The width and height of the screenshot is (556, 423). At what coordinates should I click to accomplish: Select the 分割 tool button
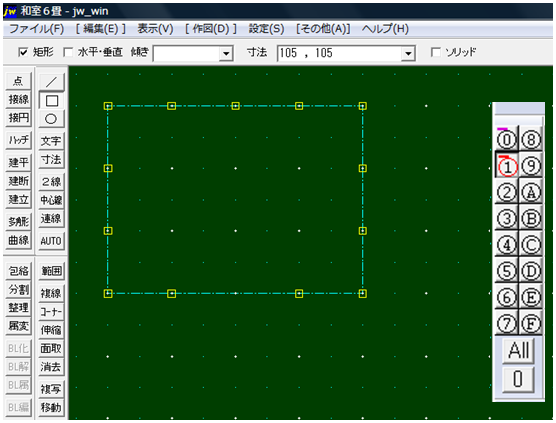point(18,289)
